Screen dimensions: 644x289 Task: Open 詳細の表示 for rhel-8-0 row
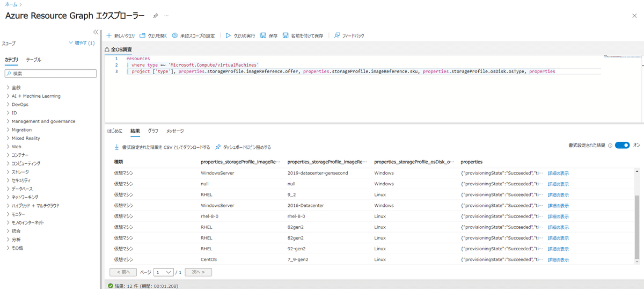click(558, 216)
